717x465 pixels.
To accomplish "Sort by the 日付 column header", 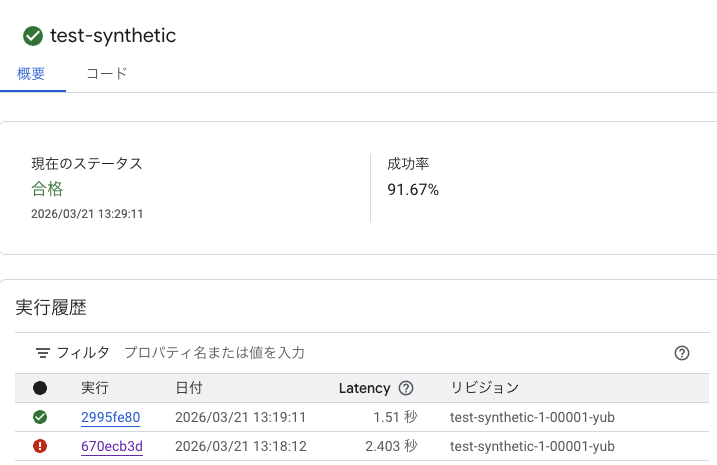I will [x=189, y=388].
